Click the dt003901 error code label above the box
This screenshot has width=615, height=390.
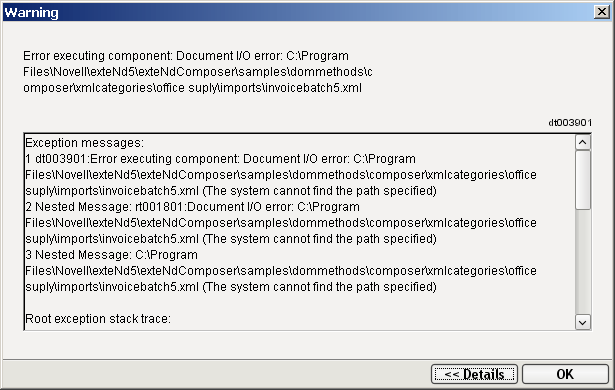[x=570, y=123]
